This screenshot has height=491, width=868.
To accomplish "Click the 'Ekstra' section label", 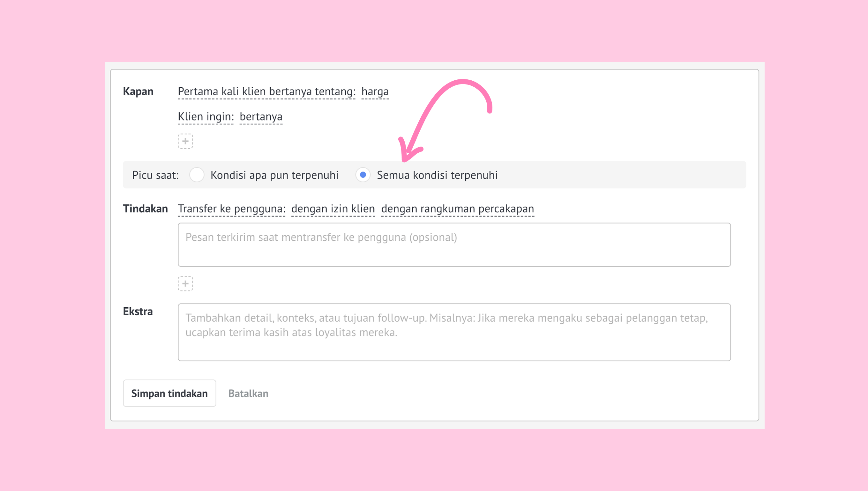I will pyautogui.click(x=138, y=311).
